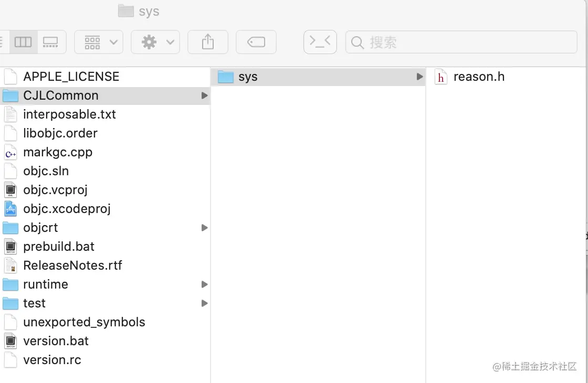
Task: Select the unexported_symbols file icon
Action: tap(10, 322)
